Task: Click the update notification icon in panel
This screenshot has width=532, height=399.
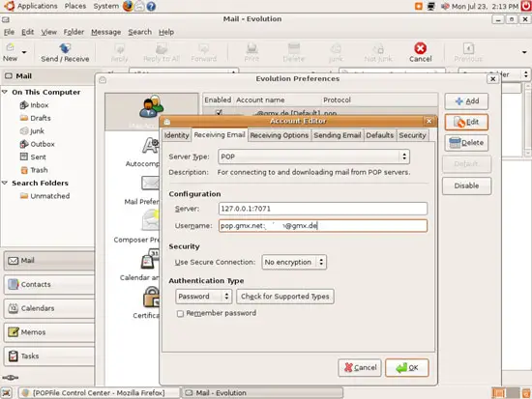Action: (x=419, y=6)
